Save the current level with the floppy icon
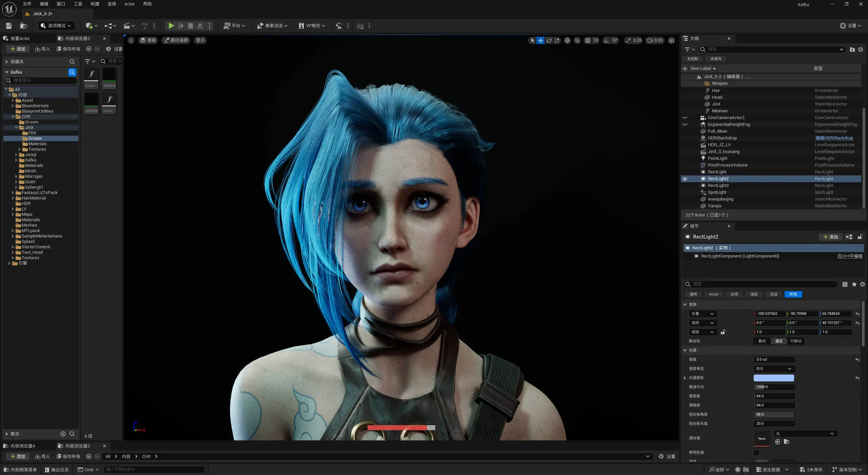868x475 pixels. pyautogui.click(x=9, y=26)
